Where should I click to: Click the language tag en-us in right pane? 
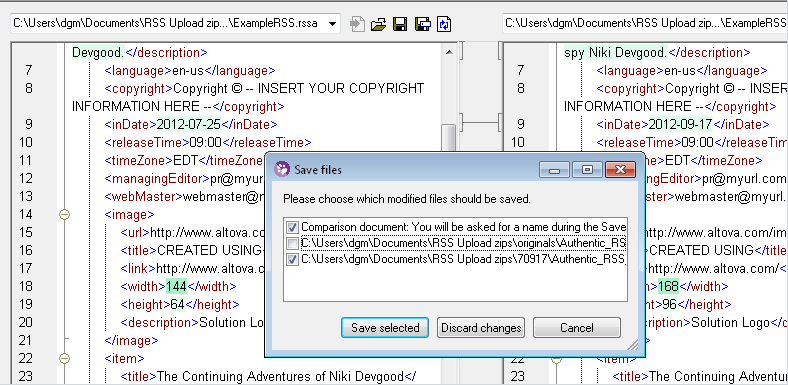tap(680, 70)
